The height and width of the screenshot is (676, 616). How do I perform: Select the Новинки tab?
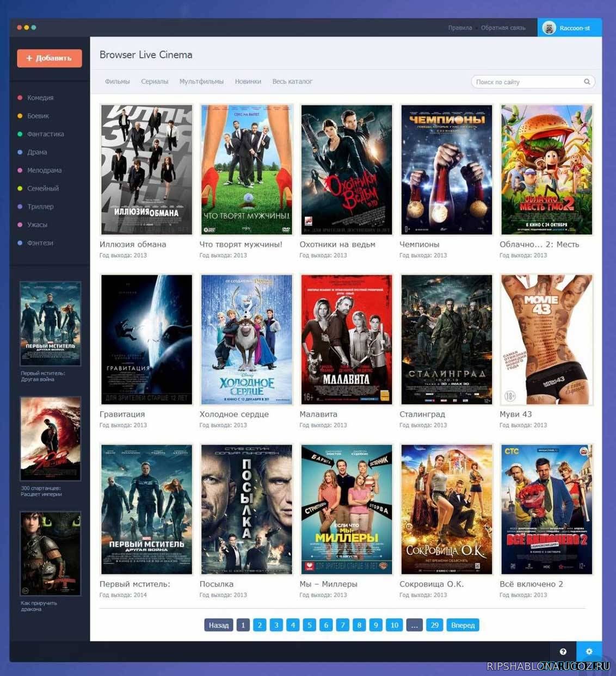(248, 81)
